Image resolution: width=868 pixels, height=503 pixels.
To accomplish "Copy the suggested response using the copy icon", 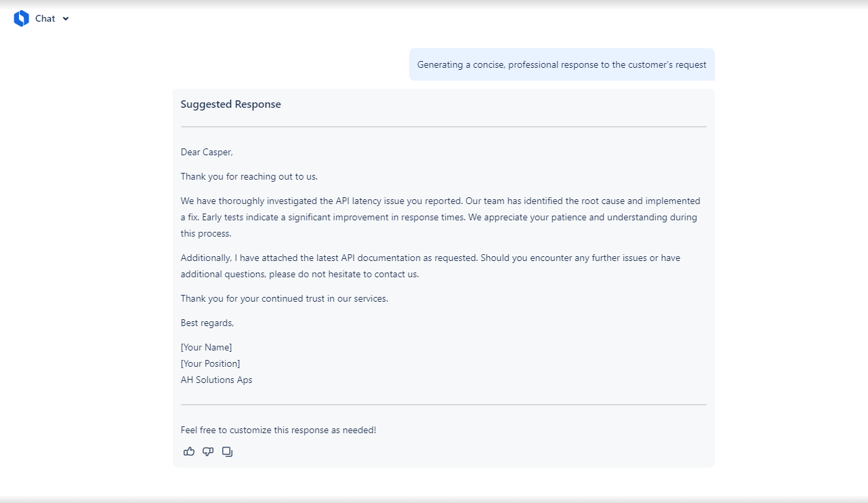I will 227,451.
